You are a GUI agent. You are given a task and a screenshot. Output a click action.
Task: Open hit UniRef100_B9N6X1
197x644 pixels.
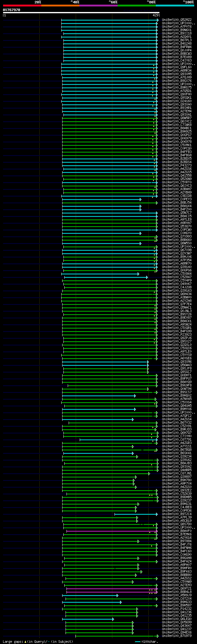pyautogui.click(x=177, y=30)
